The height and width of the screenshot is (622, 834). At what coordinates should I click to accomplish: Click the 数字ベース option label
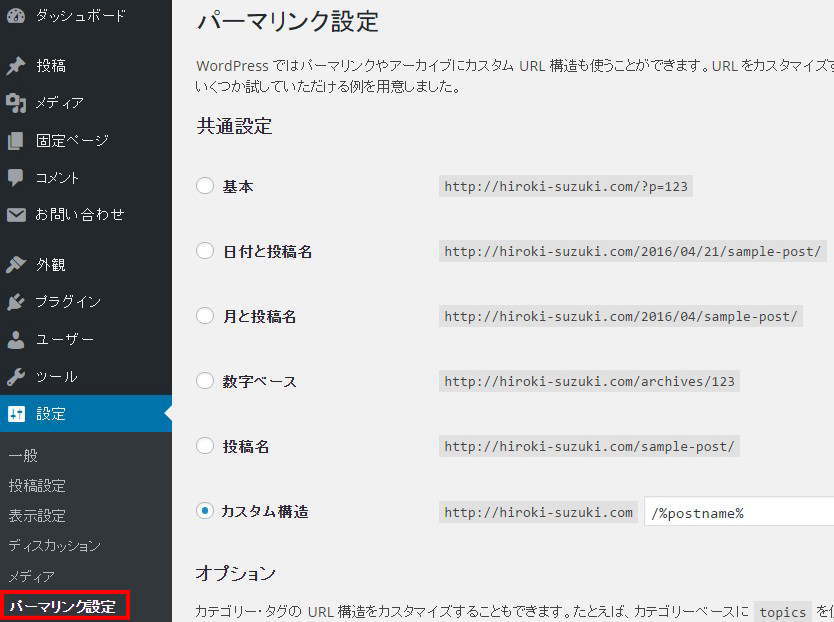(x=260, y=382)
